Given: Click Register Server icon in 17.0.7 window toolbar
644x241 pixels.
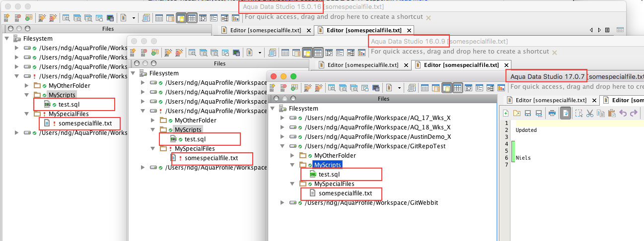Looking at the screenshot, I should [272, 88].
